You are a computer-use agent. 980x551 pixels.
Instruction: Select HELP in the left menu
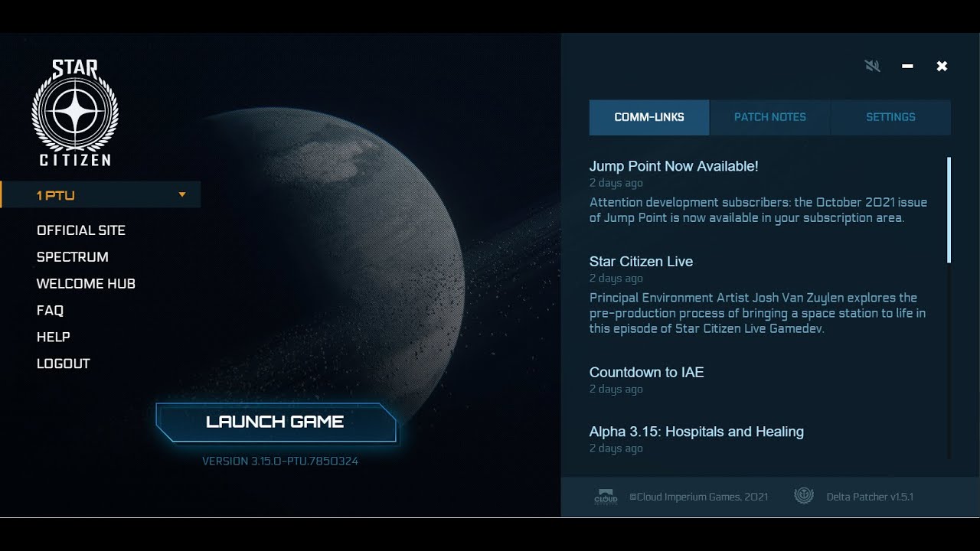click(53, 337)
